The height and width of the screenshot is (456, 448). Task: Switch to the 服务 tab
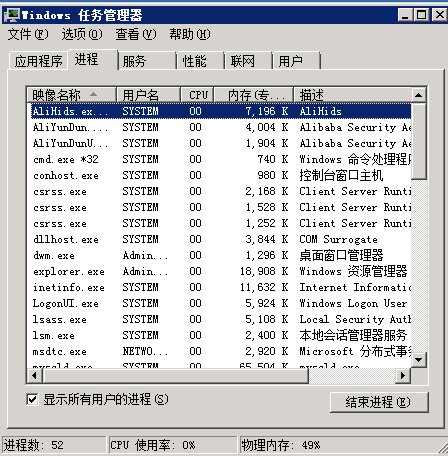tap(147, 61)
